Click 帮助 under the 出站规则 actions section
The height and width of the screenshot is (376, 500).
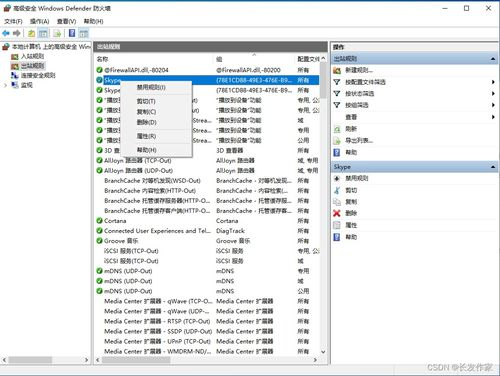(x=351, y=152)
